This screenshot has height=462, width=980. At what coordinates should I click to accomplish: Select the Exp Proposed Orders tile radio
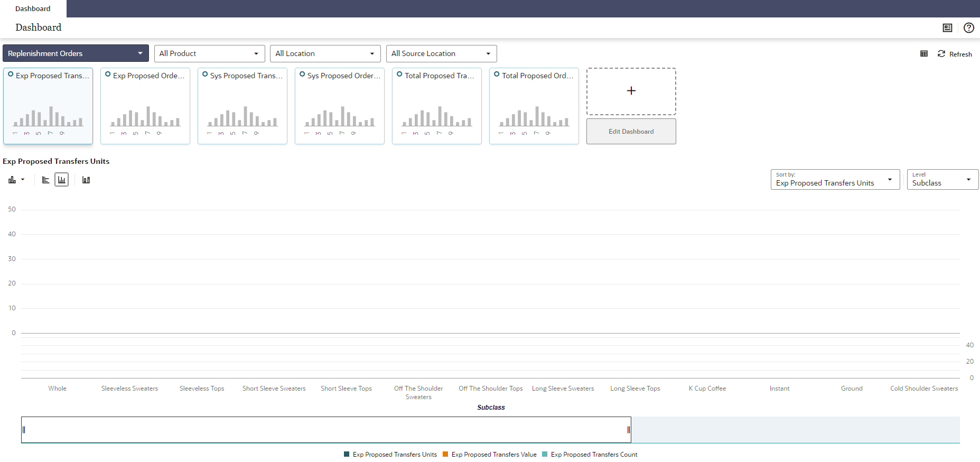tap(108, 75)
